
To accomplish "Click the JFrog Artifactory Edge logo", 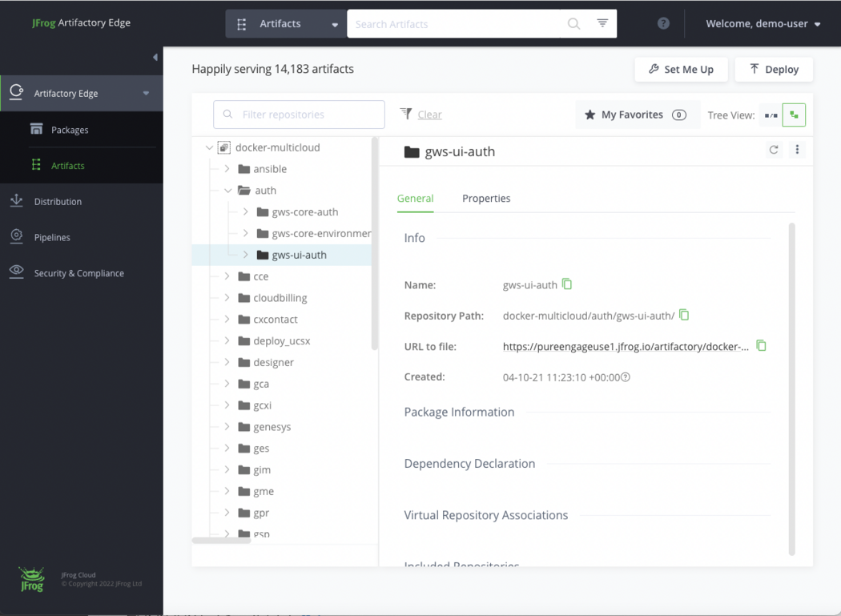I will tap(81, 22).
